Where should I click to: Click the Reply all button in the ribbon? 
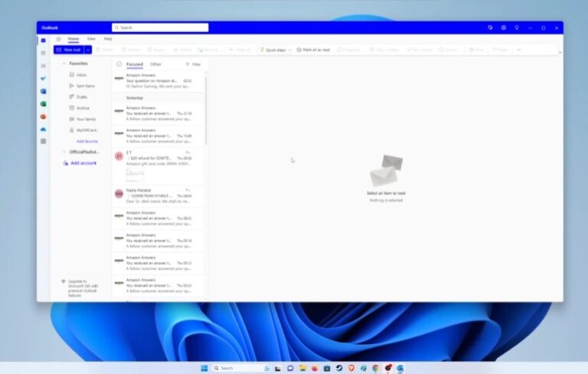[240, 50]
